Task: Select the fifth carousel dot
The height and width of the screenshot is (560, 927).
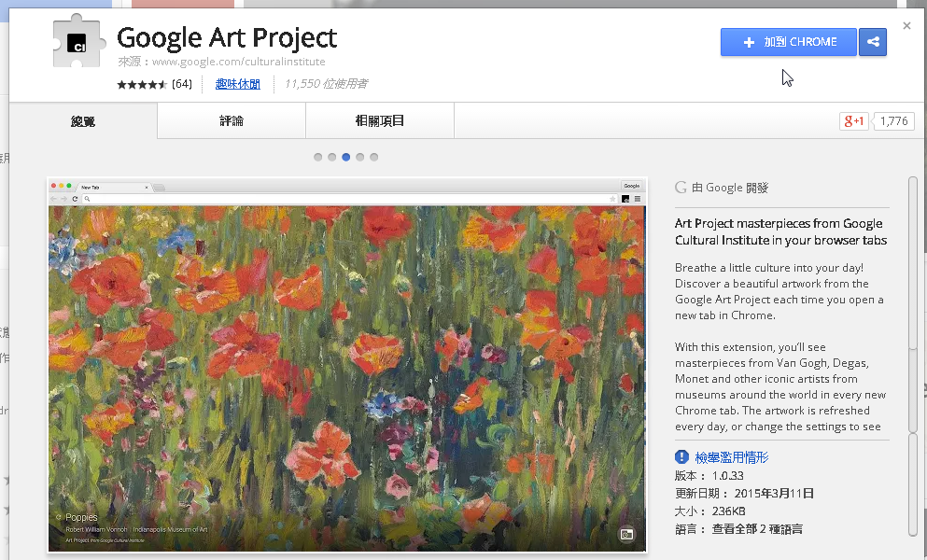Action: pyautogui.click(x=373, y=158)
